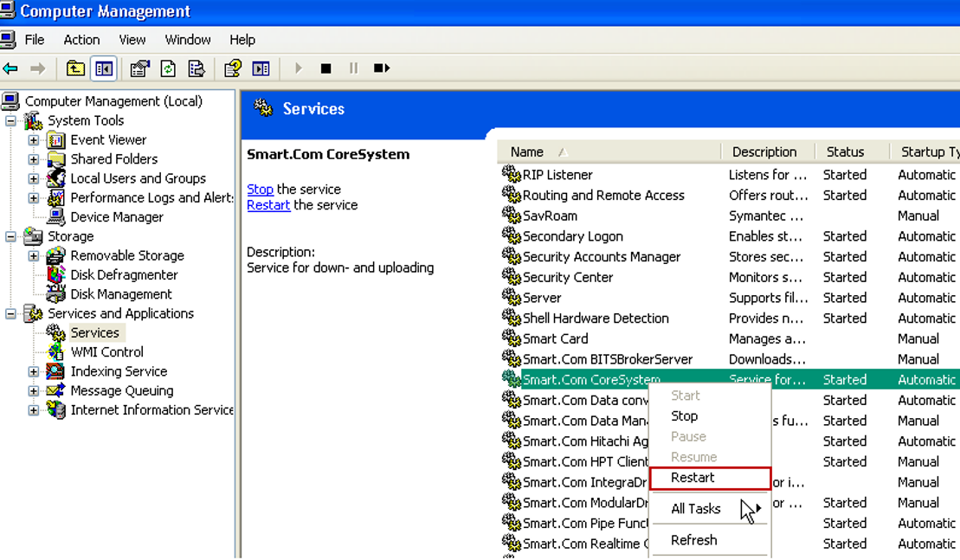Select the Security Accounts Manager service
The height and width of the screenshot is (560, 960).
tap(602, 257)
